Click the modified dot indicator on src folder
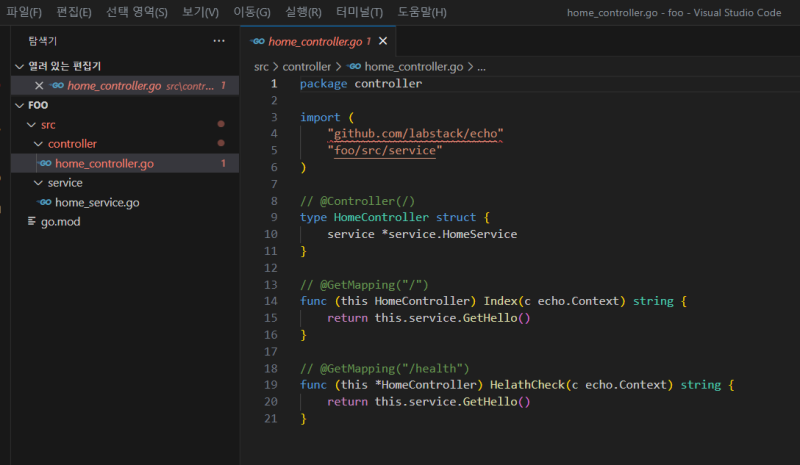This screenshot has height=465, width=800. click(x=220, y=124)
